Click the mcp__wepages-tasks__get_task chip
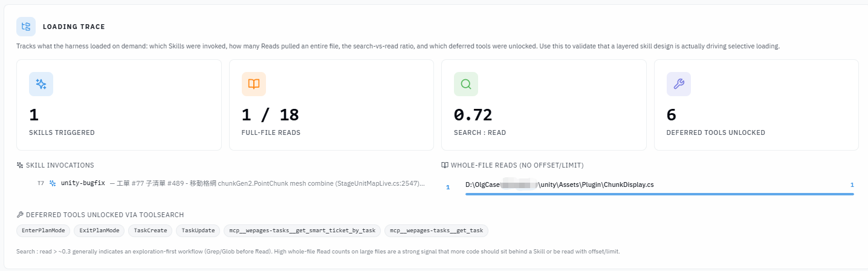Viewport: 868px width, 271px height. coord(436,230)
